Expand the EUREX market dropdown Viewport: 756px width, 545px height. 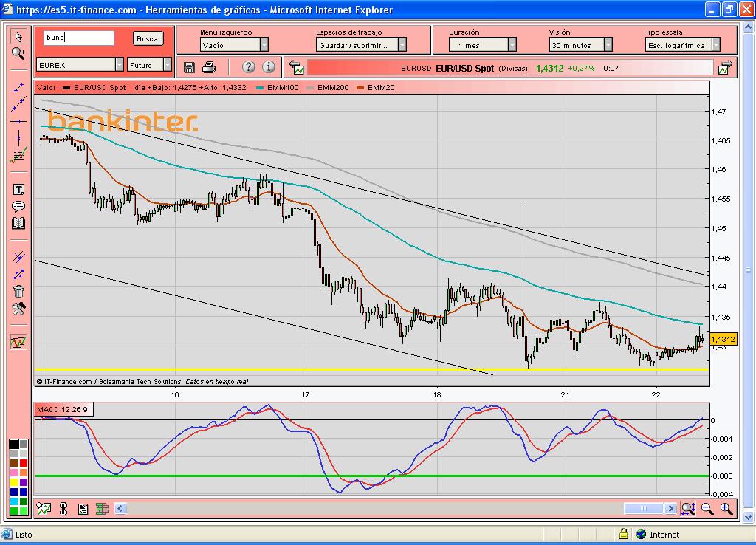[x=119, y=65]
